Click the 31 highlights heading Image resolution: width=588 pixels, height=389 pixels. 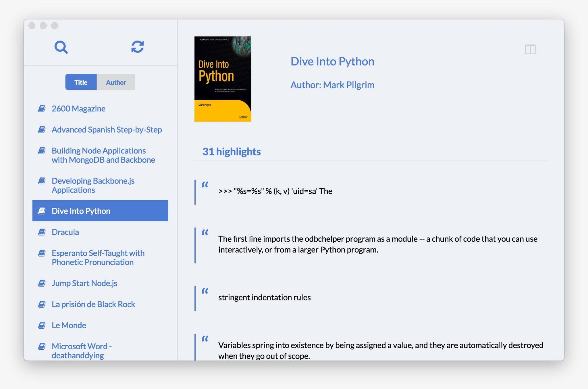(x=232, y=152)
